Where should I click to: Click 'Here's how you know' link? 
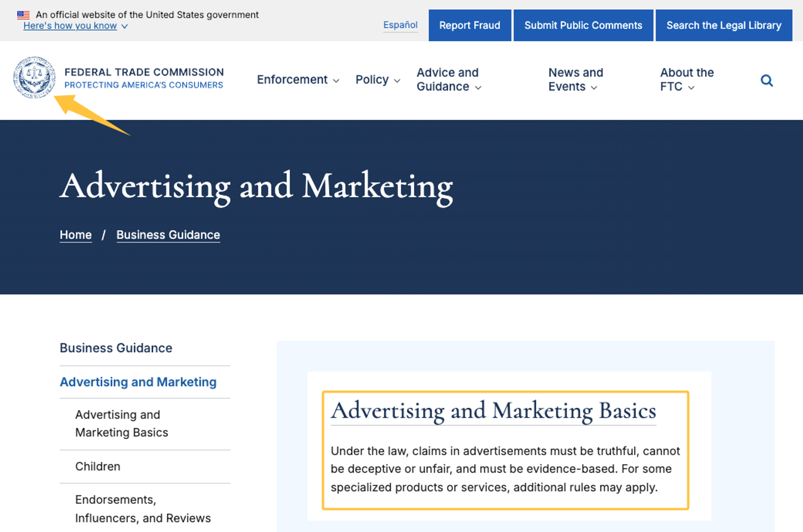pos(70,26)
